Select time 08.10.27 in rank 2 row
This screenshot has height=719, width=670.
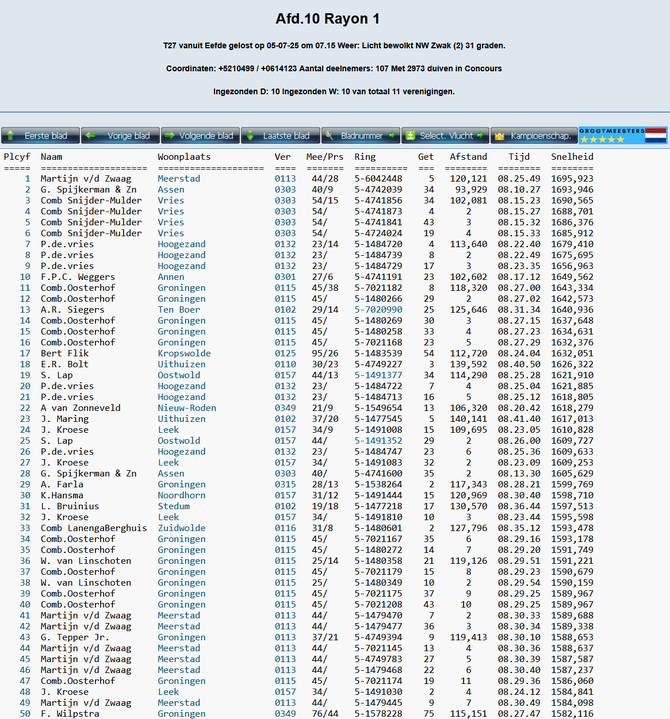519,190
